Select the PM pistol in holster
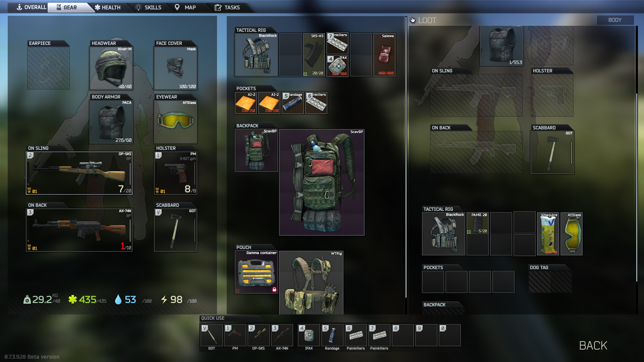 click(175, 173)
